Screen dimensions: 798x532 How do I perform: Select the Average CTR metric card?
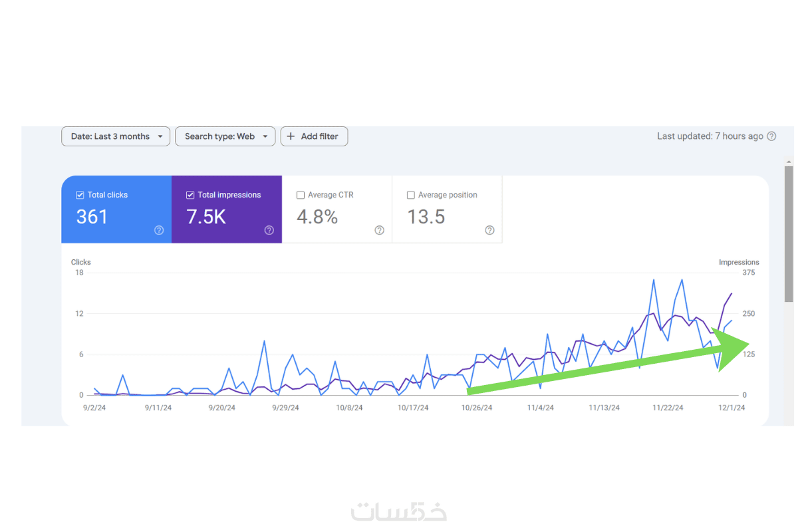[337, 209]
